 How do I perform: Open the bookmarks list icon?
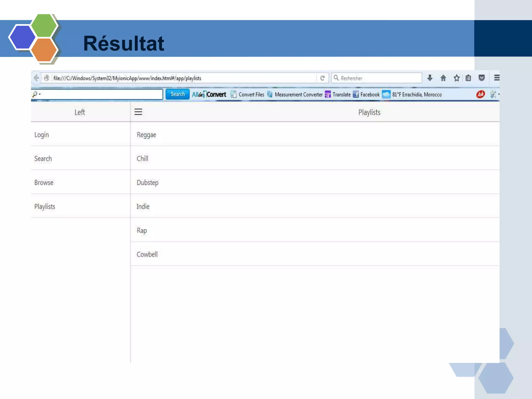pyautogui.click(x=468, y=78)
